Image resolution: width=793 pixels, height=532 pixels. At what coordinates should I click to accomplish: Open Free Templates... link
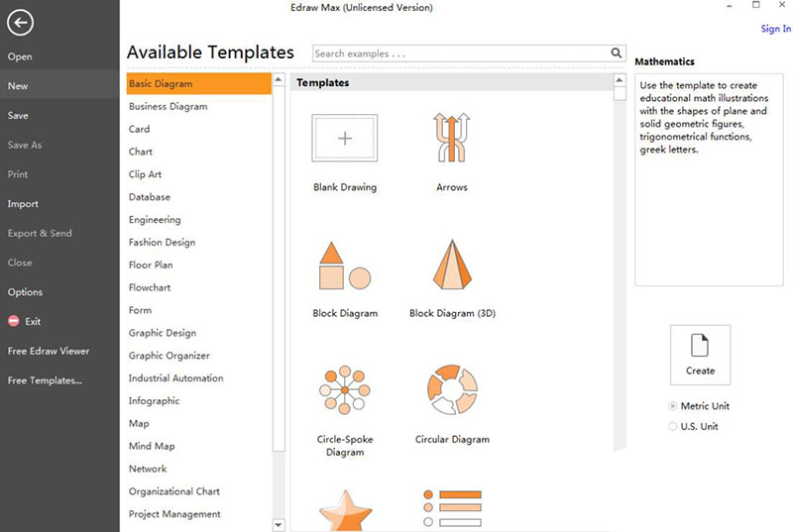point(45,380)
